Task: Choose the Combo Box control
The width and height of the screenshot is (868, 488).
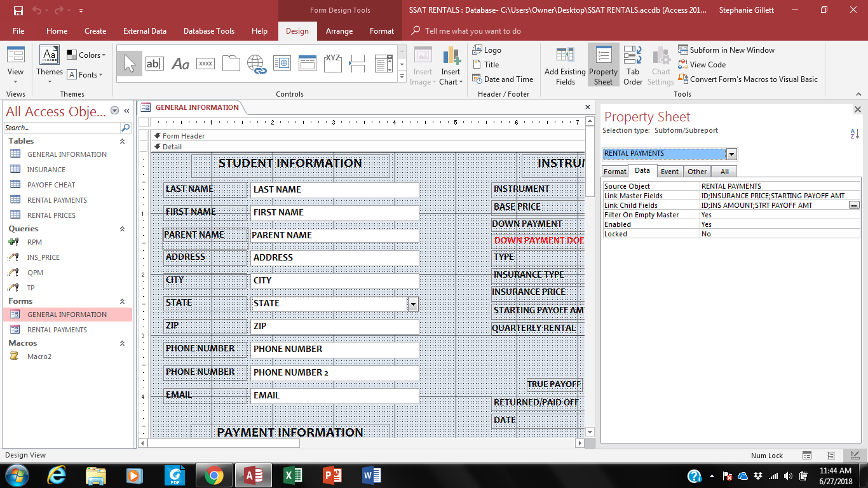Action: (383, 63)
